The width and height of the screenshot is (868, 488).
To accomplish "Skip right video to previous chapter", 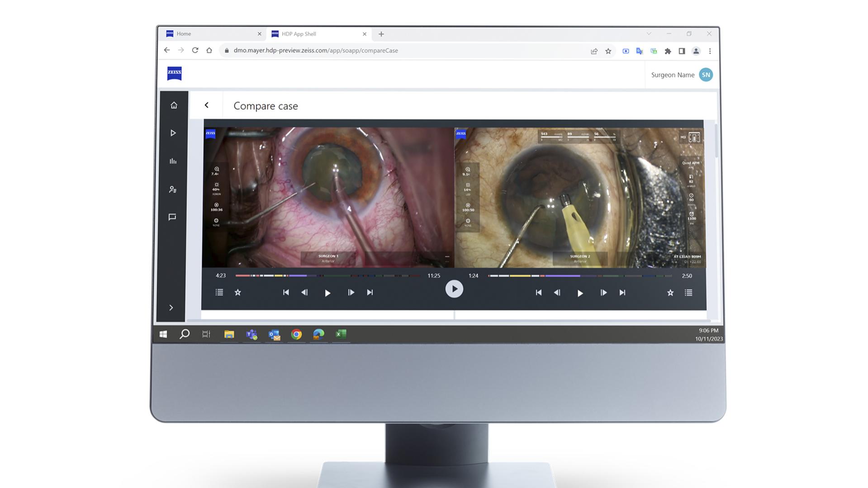I will pos(539,293).
